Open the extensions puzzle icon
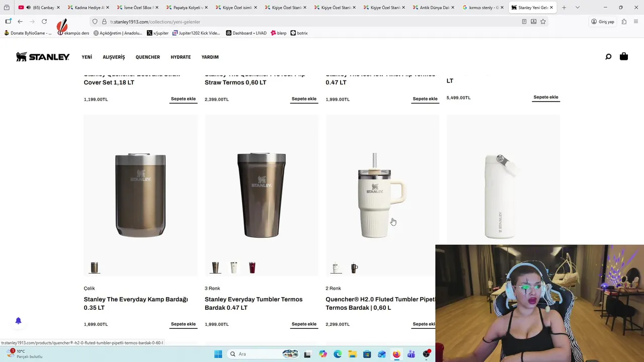Viewport: 644px width, 362px height. (624, 22)
